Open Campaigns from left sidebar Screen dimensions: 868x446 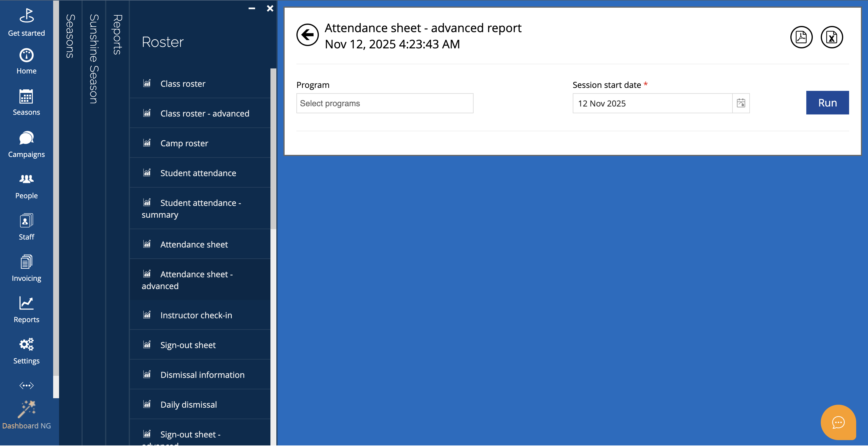26,145
